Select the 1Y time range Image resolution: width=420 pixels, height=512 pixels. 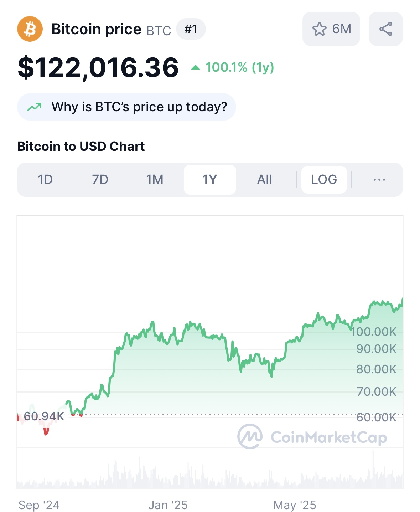tap(210, 180)
